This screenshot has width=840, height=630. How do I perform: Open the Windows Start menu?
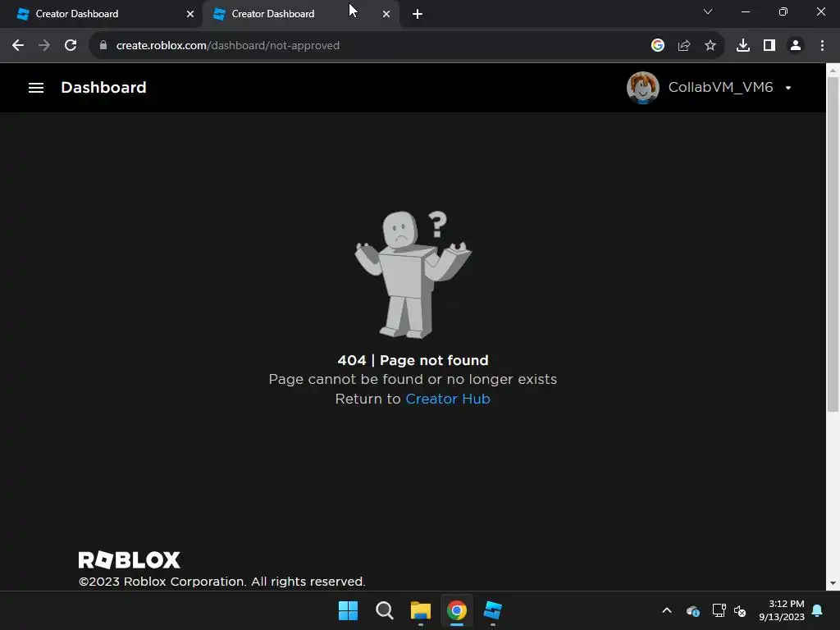click(348, 610)
